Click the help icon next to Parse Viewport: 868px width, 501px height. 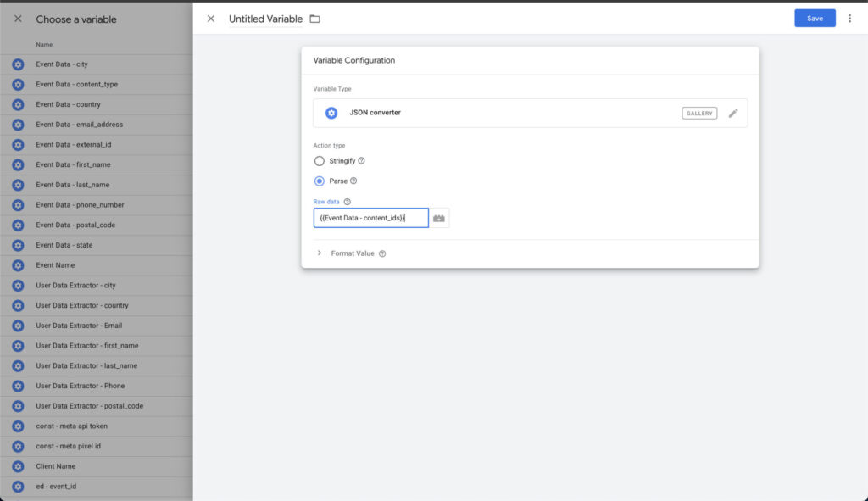click(x=353, y=181)
